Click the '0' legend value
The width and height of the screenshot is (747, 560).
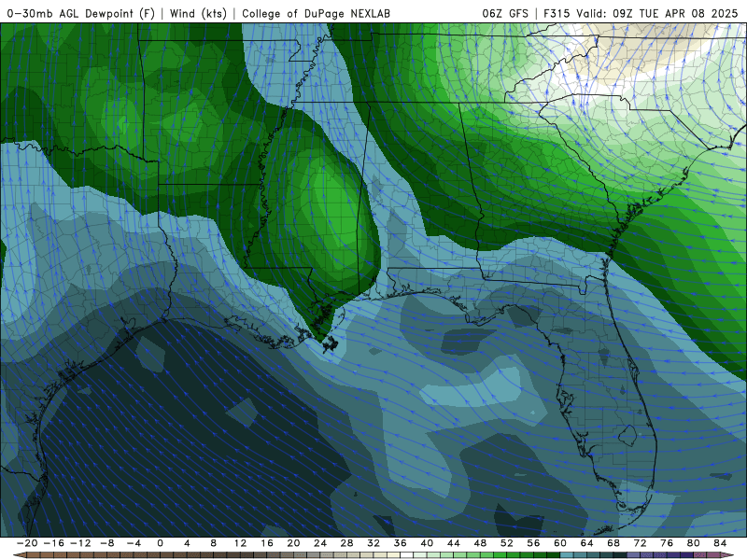[x=160, y=543]
